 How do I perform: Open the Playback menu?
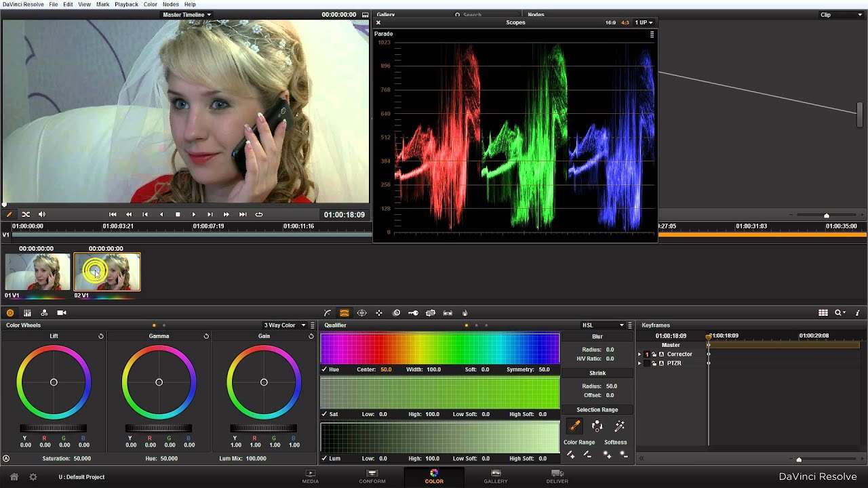(x=127, y=4)
